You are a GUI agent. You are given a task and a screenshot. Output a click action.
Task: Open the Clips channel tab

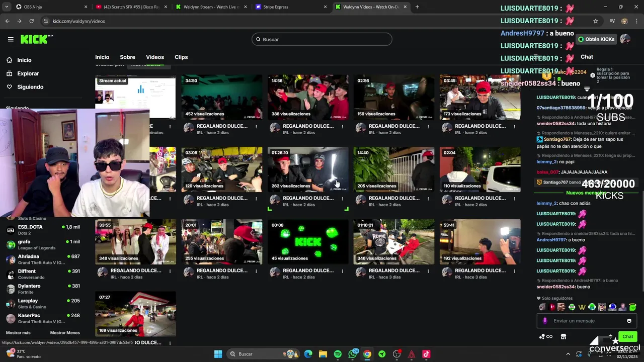[x=181, y=57]
